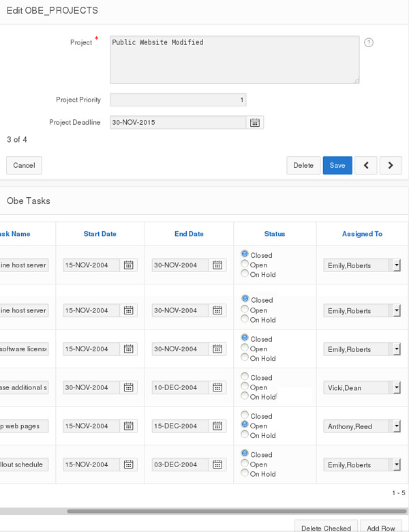The width and height of the screenshot is (409, 532).
Task: Expand Assigned To dropdown showing Anthony,Reed
Action: (396, 426)
